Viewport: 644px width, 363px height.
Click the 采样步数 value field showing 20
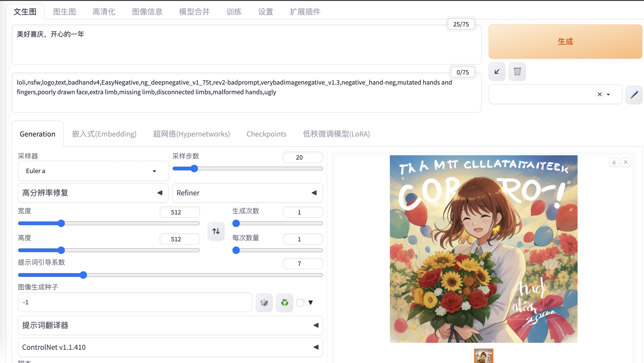[303, 157]
